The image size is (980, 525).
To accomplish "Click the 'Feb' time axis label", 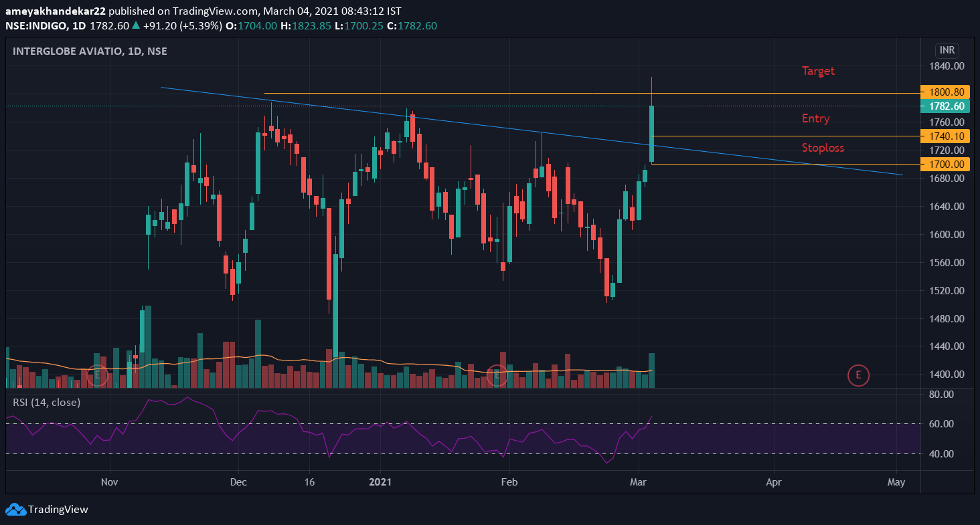I will click(x=510, y=482).
